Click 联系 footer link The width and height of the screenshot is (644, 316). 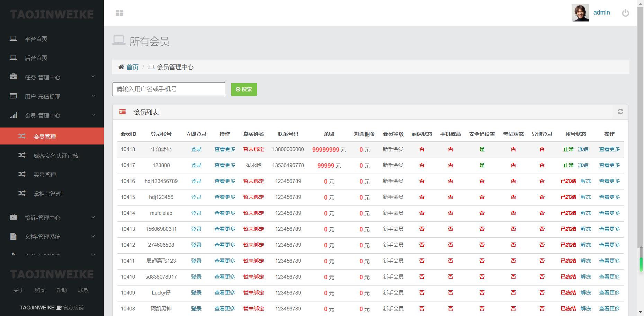tap(83, 290)
